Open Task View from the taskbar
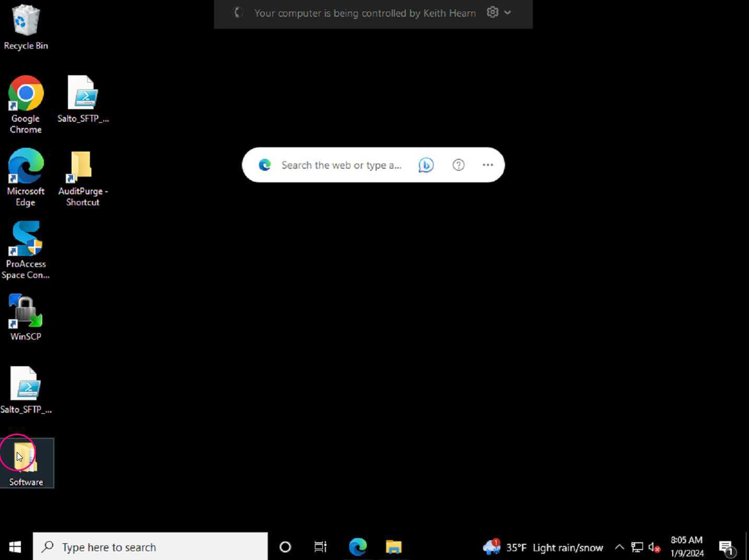The width and height of the screenshot is (749, 560). click(x=320, y=547)
